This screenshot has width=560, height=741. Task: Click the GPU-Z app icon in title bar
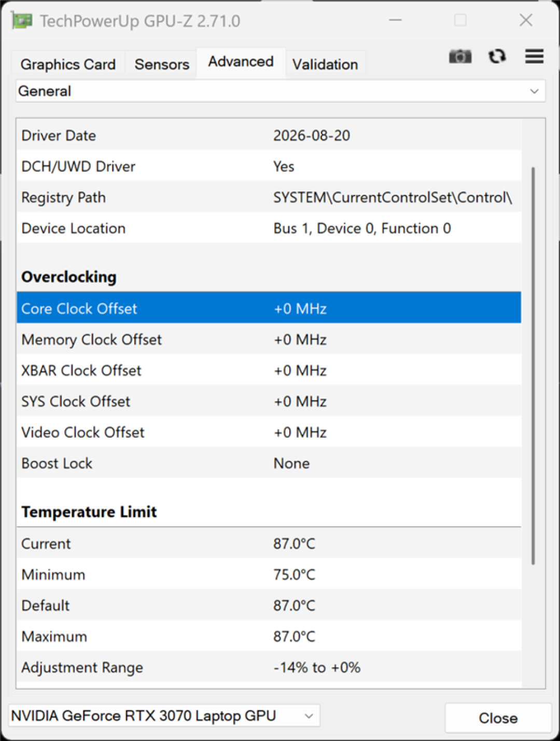pos(22,21)
